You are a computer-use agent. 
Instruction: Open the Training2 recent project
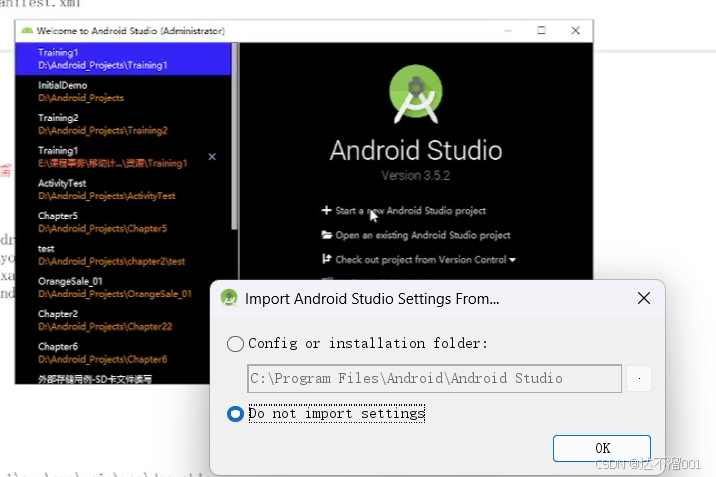tap(123, 124)
